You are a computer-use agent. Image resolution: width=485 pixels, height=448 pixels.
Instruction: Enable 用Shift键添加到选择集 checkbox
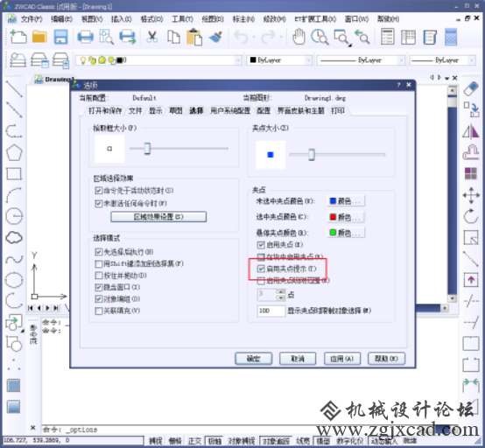pyautogui.click(x=98, y=263)
